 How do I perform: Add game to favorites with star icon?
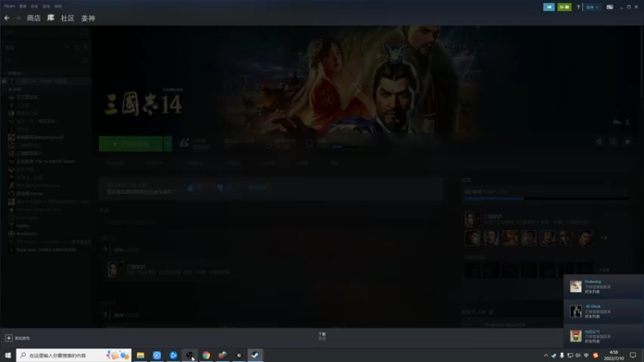click(627, 142)
